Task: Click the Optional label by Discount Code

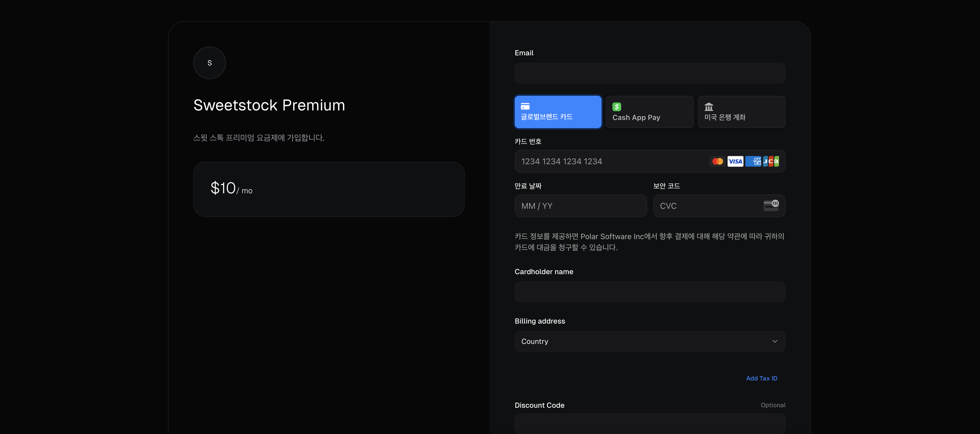Action: click(773, 405)
